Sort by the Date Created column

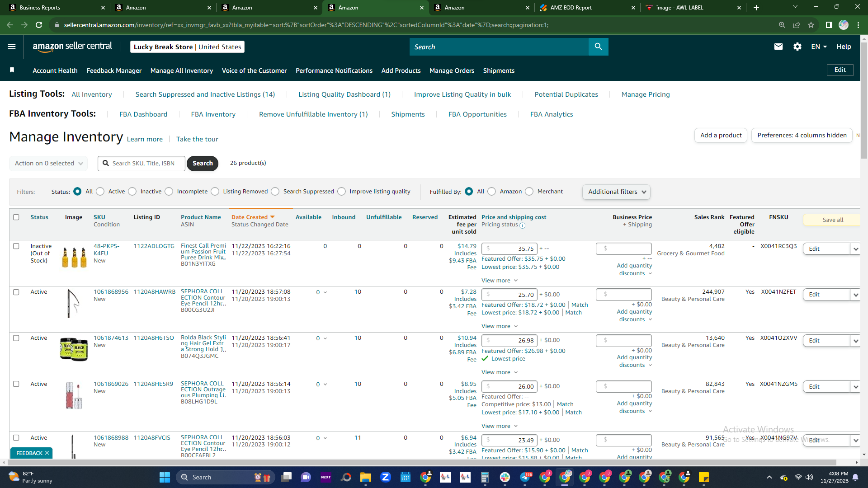pos(253,217)
